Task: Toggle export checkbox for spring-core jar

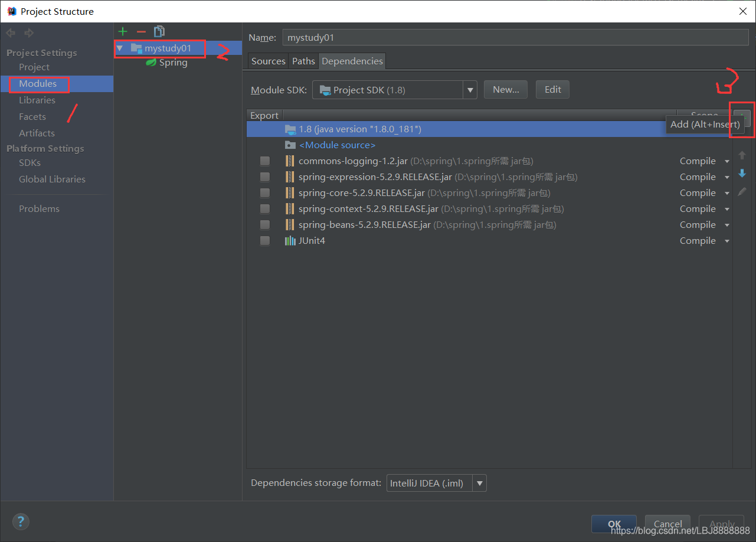Action: 265,192
